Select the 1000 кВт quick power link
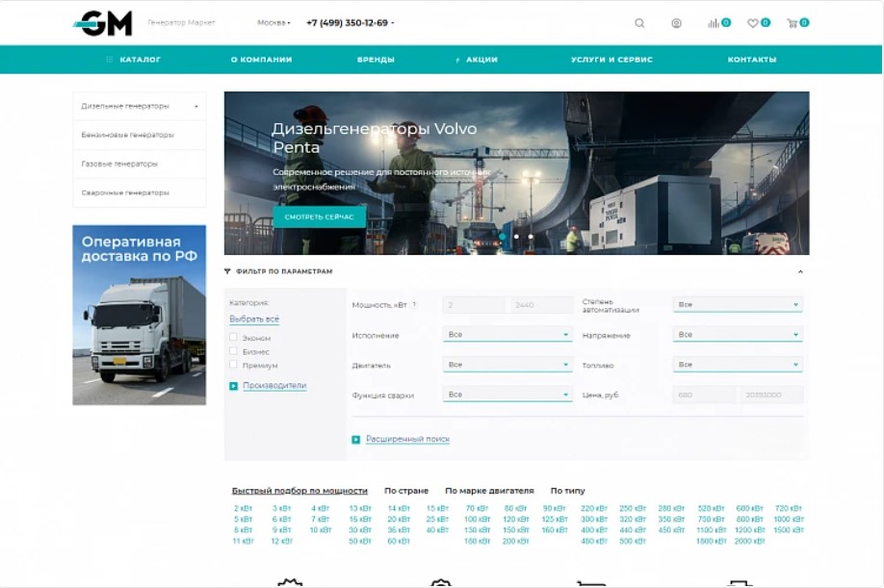The height and width of the screenshot is (588, 884). tap(789, 520)
